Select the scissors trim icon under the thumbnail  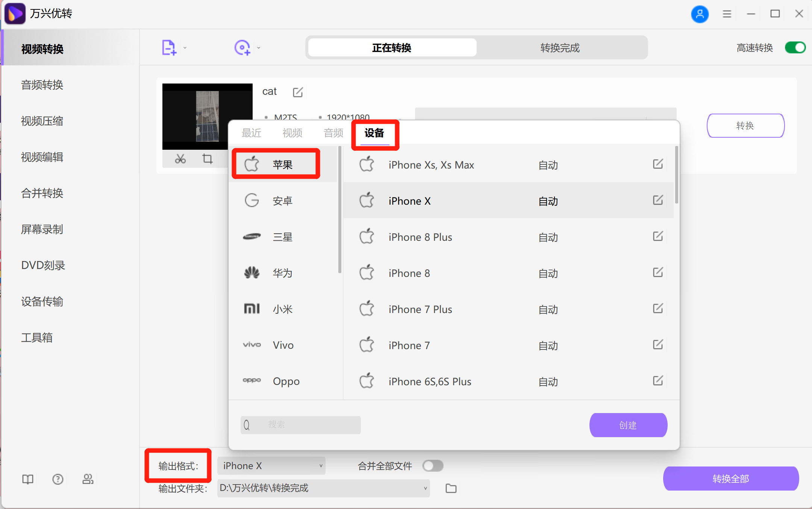point(180,159)
